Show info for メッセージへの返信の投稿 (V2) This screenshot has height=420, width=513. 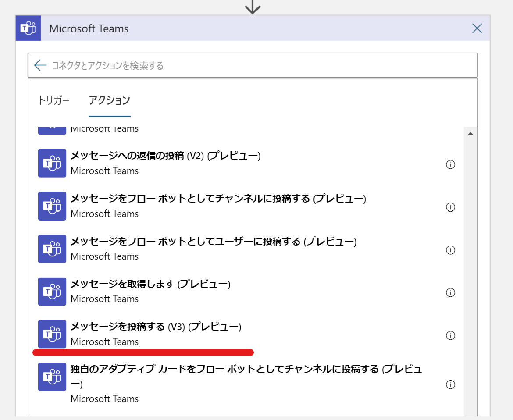tap(450, 164)
